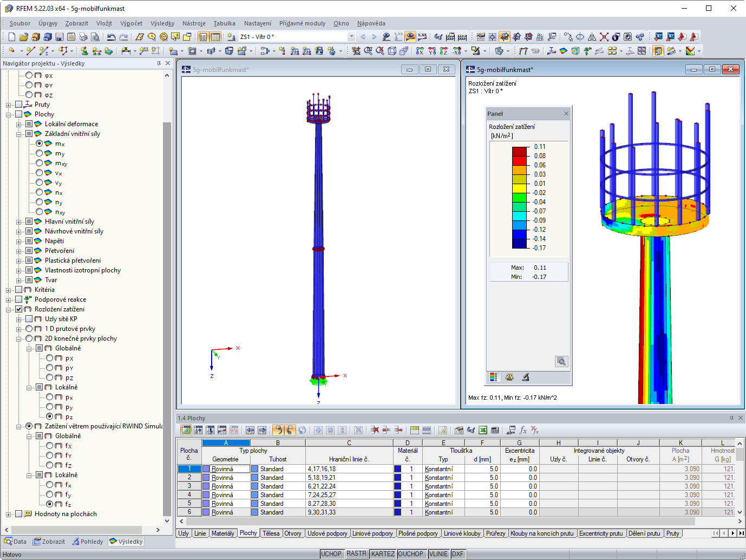746x560 pixels.
Task: Open the Excel export icon in the table toolbar
Action: [483, 430]
